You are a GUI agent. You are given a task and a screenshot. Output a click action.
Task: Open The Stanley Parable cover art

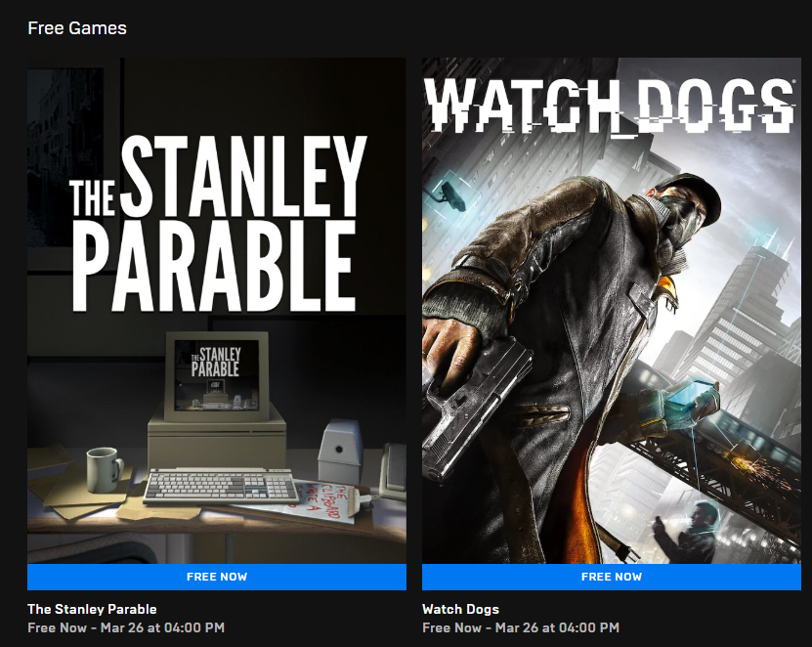[217, 310]
